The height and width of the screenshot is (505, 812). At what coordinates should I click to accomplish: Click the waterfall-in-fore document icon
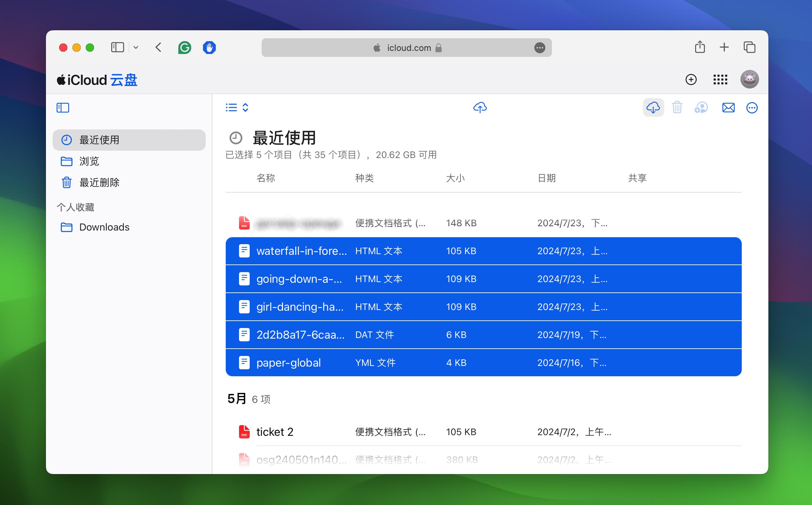[244, 251]
